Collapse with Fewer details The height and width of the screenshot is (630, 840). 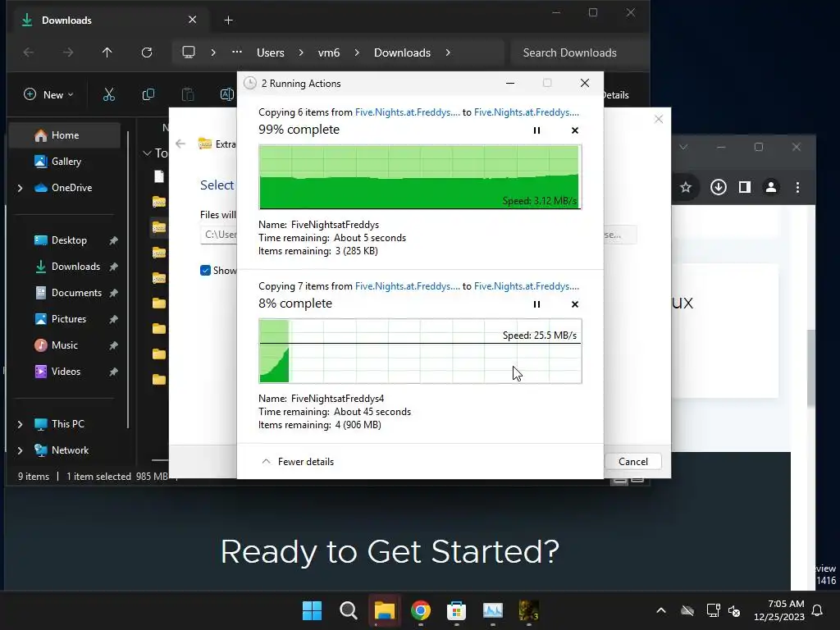tap(297, 461)
